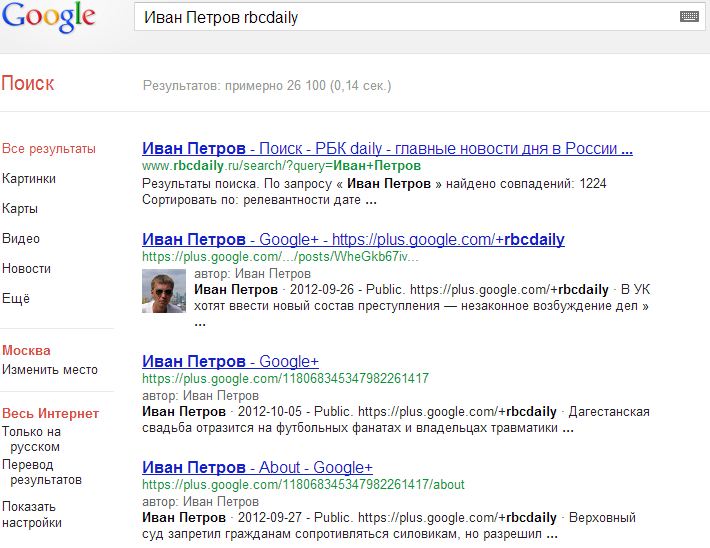Select the 'Все результаты' filter
The image size is (710, 548).
[x=49, y=149]
